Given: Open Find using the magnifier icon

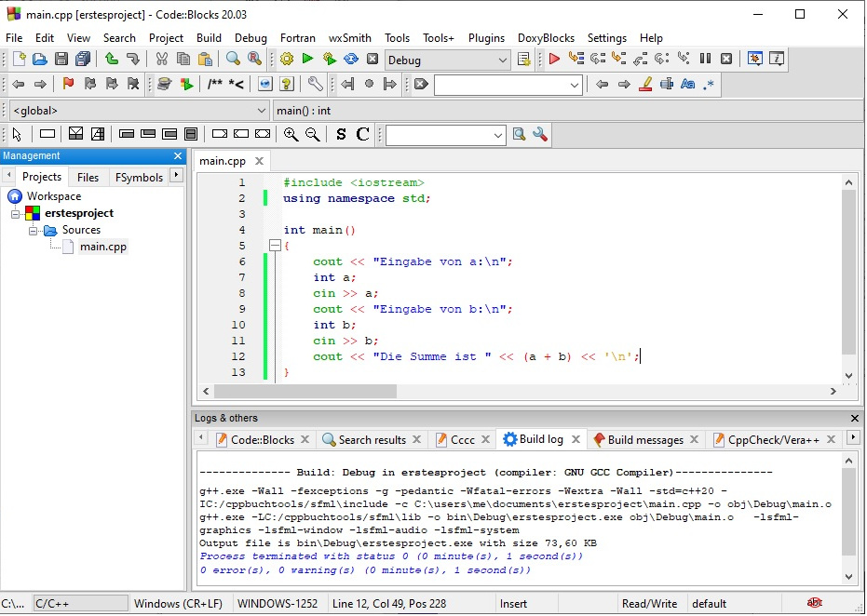Looking at the screenshot, I should pyautogui.click(x=232, y=59).
